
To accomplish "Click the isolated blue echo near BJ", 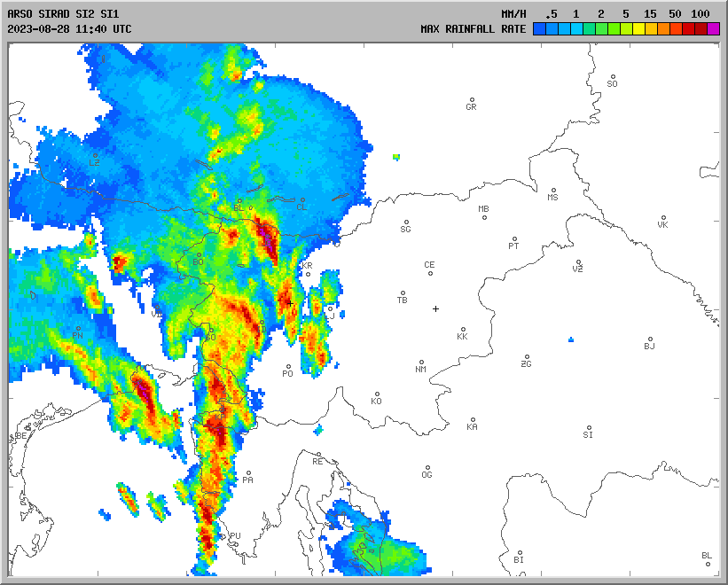I will pos(571,339).
